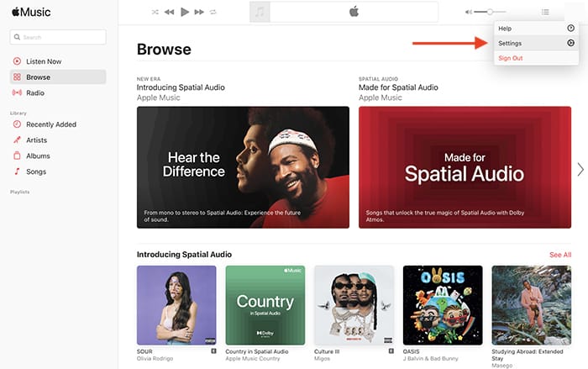
Task: Click the Apple Music logo
Action: tap(31, 12)
